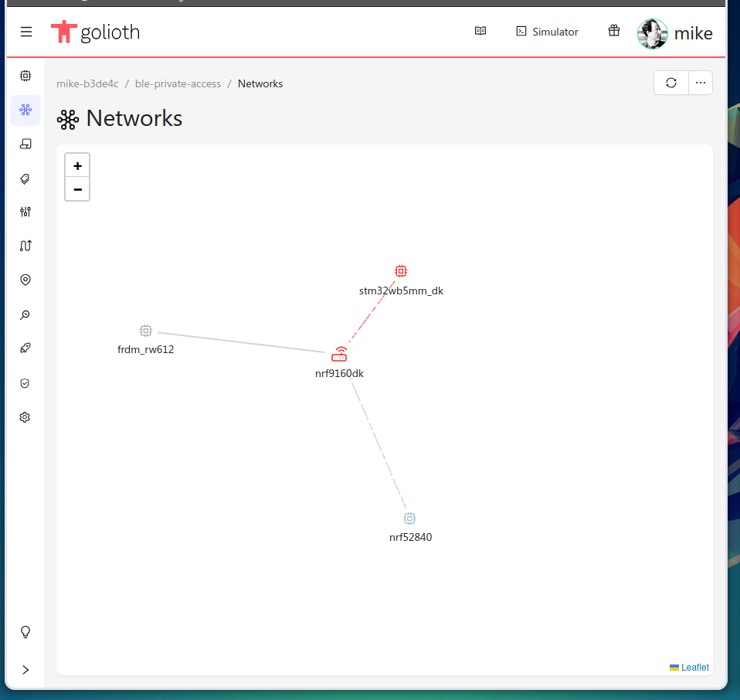The image size is (740, 700).
Task: Zoom in on the network map
Action: (x=77, y=165)
